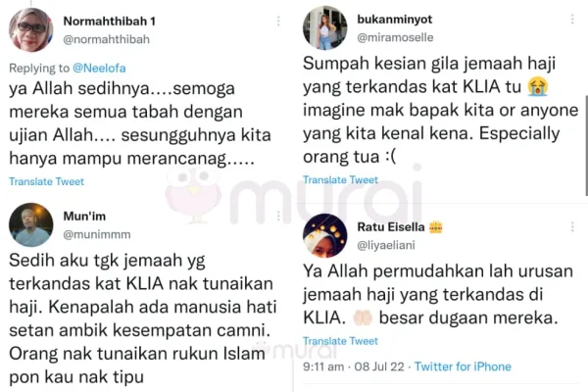Image resolution: width=588 pixels, height=392 pixels.
Task: Open more options on Mun'im's tweet
Action: coord(278,216)
